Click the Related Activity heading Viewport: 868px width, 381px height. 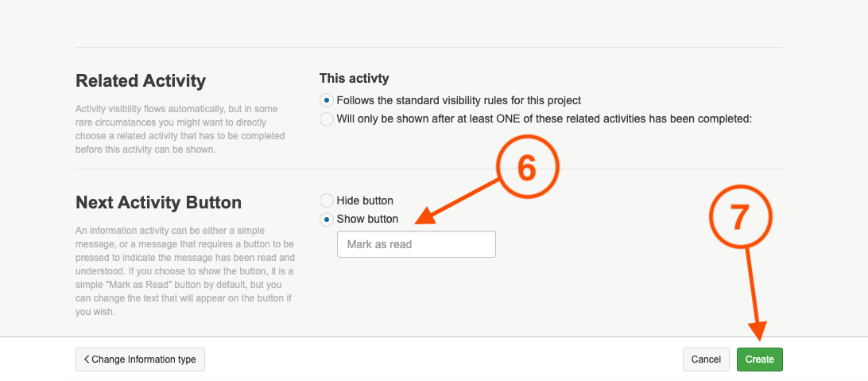tap(141, 81)
